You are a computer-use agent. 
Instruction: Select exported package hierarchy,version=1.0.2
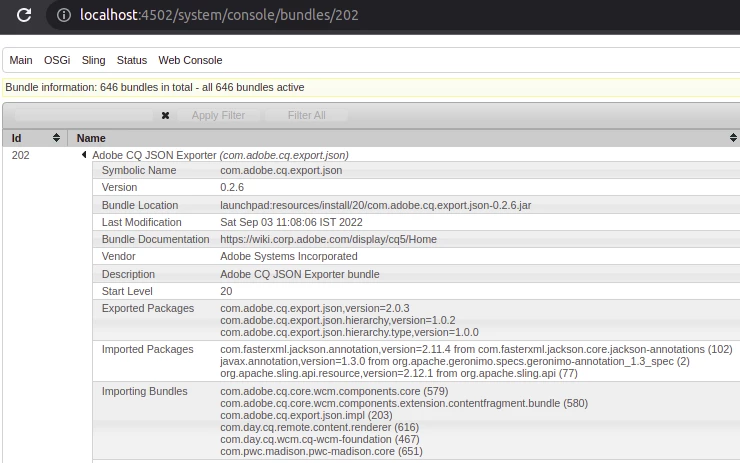338,320
